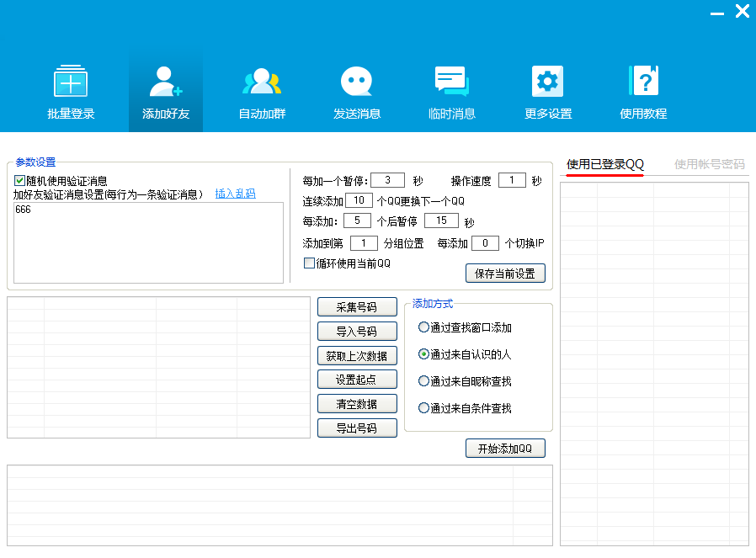This screenshot has height=558, width=756.
Task: Switch to 使用帐号密码 tab
Action: click(x=709, y=164)
